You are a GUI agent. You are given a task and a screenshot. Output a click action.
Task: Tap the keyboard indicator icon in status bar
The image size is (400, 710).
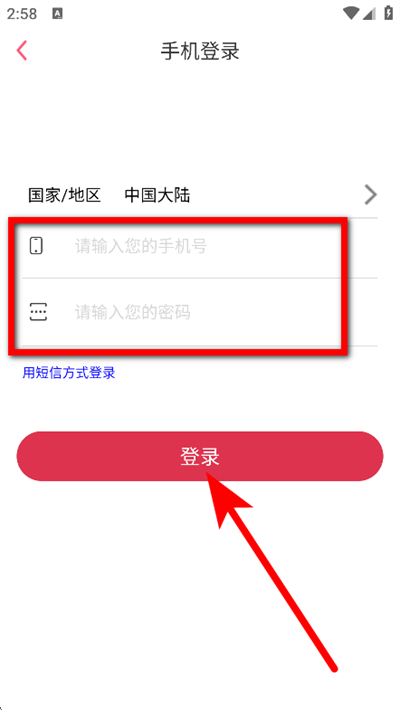(x=57, y=14)
